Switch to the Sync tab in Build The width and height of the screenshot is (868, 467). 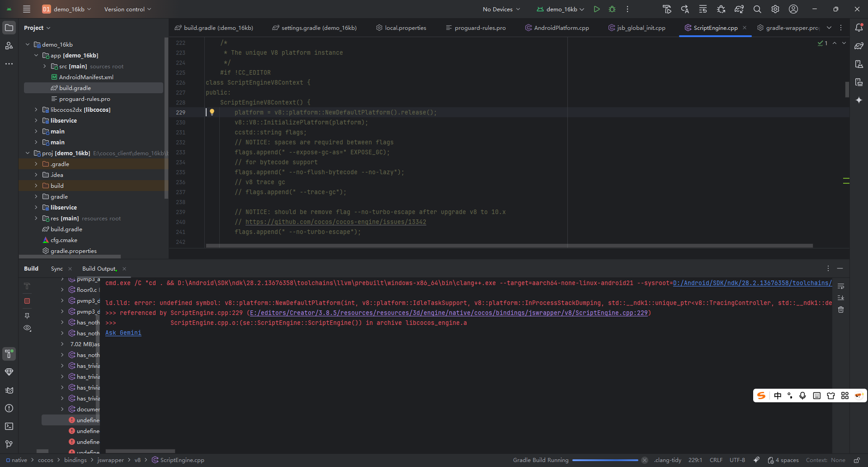57,268
